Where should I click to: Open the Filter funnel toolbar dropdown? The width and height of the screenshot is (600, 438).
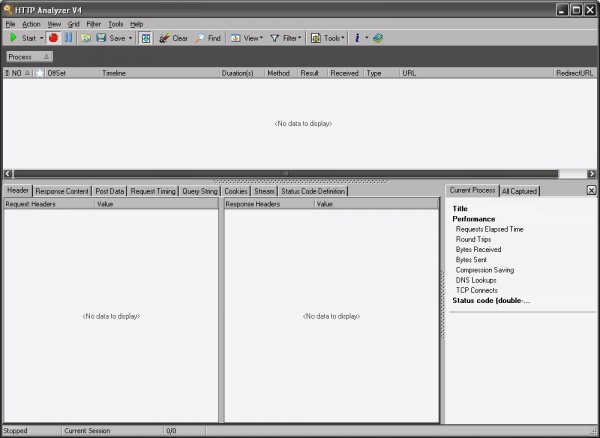(x=286, y=38)
